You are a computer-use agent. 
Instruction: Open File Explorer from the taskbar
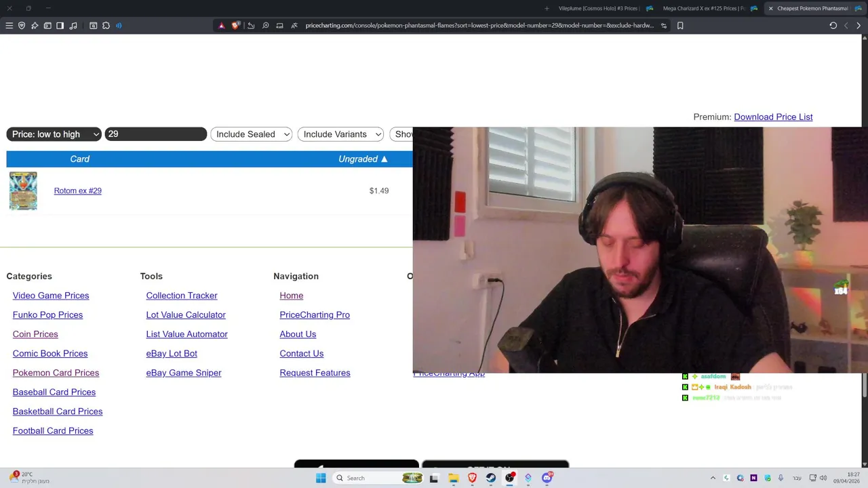click(453, 478)
